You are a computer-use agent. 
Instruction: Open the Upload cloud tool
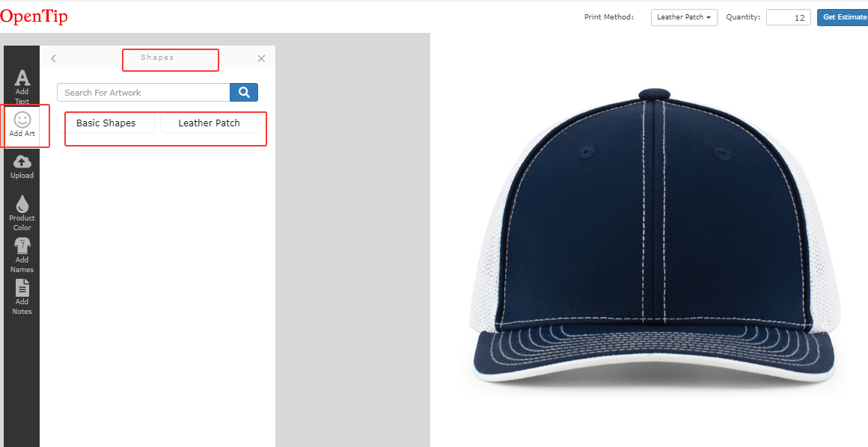pyautogui.click(x=22, y=167)
